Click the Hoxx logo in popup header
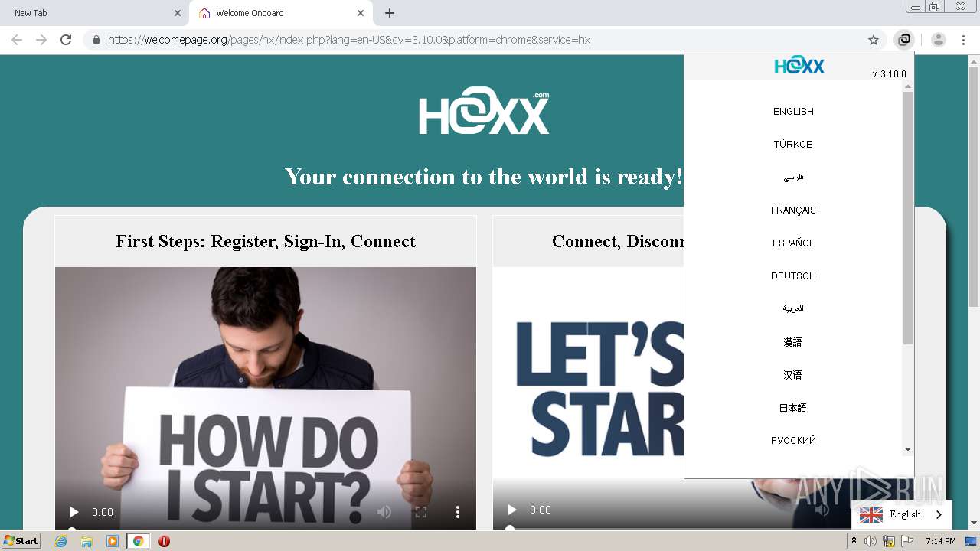Viewport: 980px width, 551px height. coord(799,66)
